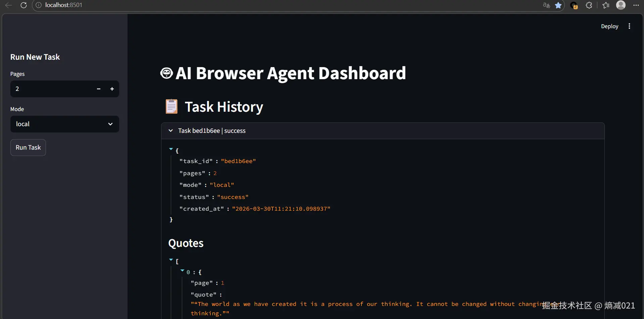Open the extension with the badge icon

point(574,5)
